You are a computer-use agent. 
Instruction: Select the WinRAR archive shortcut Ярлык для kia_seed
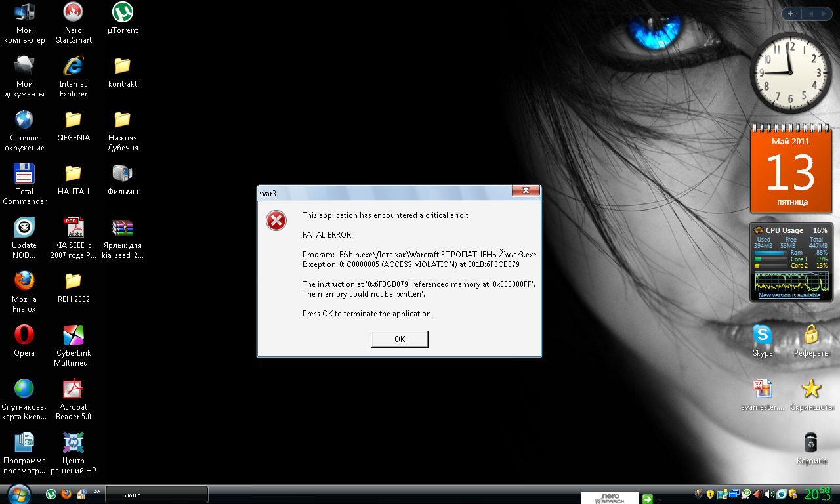(123, 238)
